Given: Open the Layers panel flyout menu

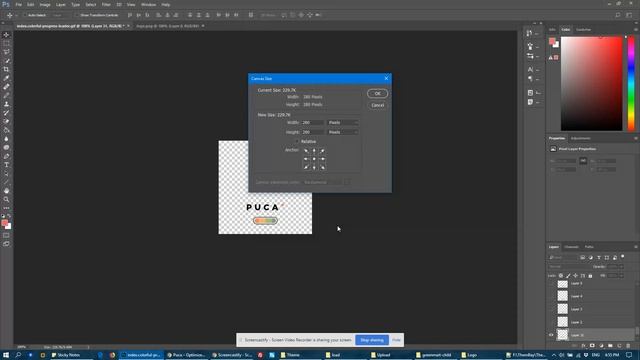Looking at the screenshot, I should click(x=636, y=247).
